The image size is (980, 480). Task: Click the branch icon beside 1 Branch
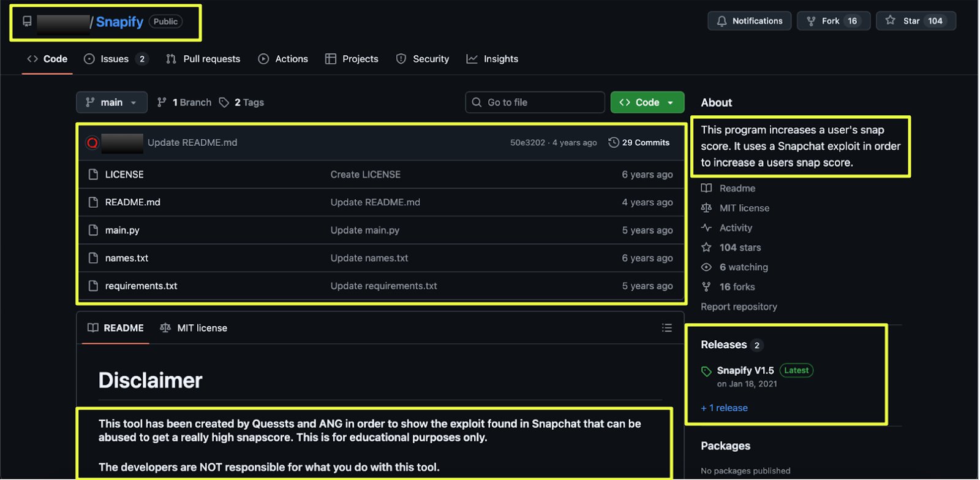162,102
